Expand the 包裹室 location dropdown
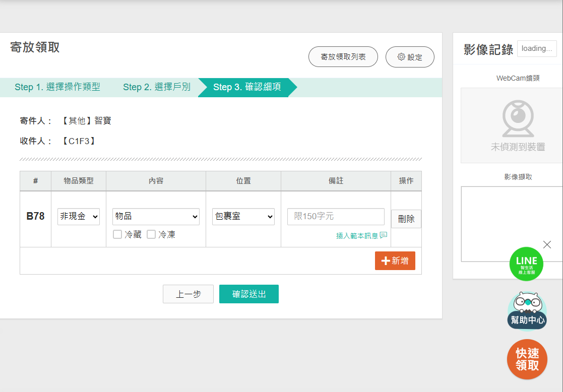Image resolution: width=563 pixels, height=392 pixels. (x=243, y=217)
